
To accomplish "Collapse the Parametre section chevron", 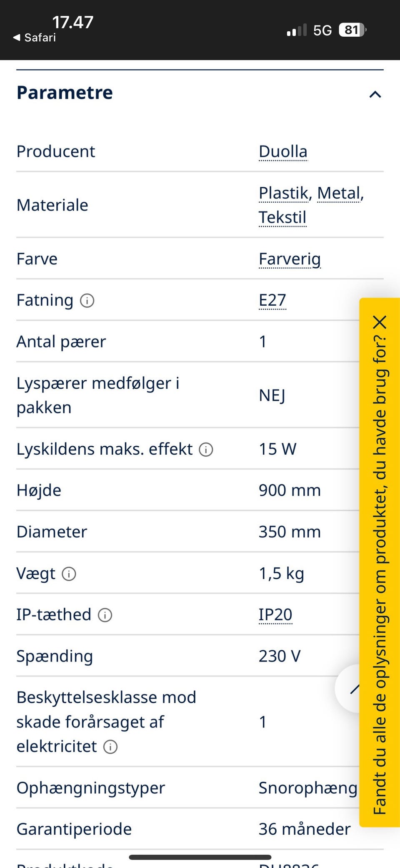I will 375,94.
